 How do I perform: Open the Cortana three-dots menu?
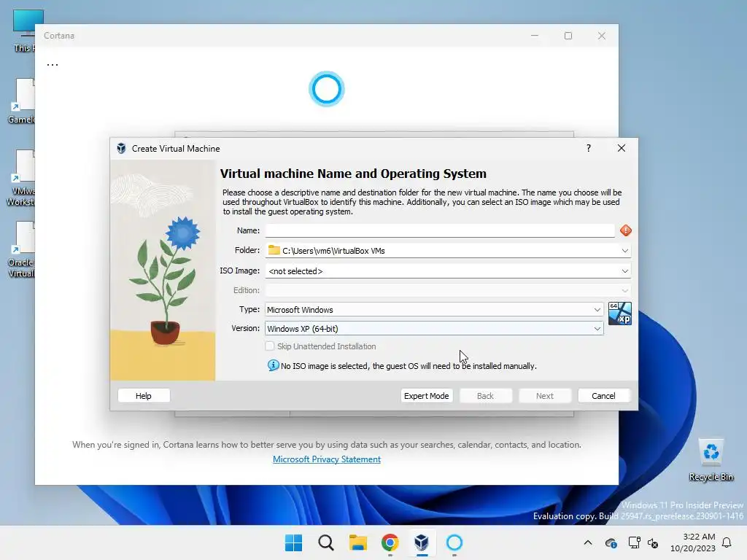53,64
